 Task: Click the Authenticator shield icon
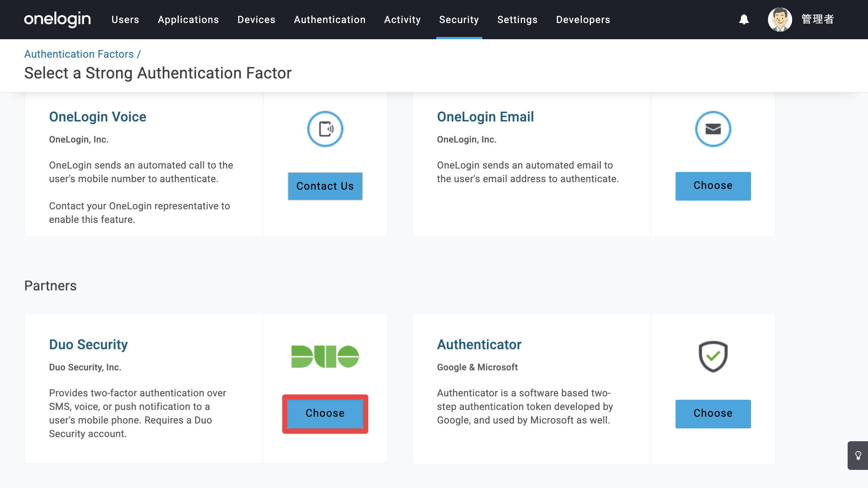click(x=713, y=356)
